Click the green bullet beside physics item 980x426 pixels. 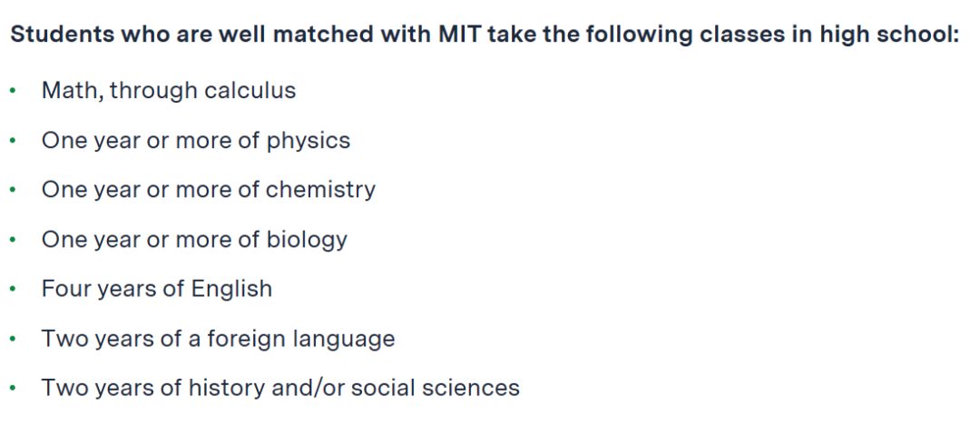13,141
